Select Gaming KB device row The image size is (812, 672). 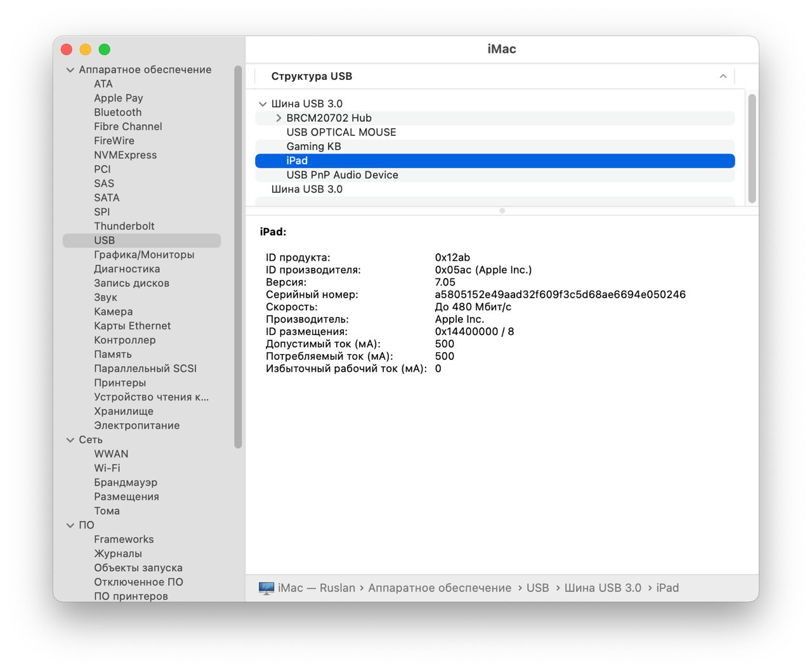pyautogui.click(x=495, y=147)
